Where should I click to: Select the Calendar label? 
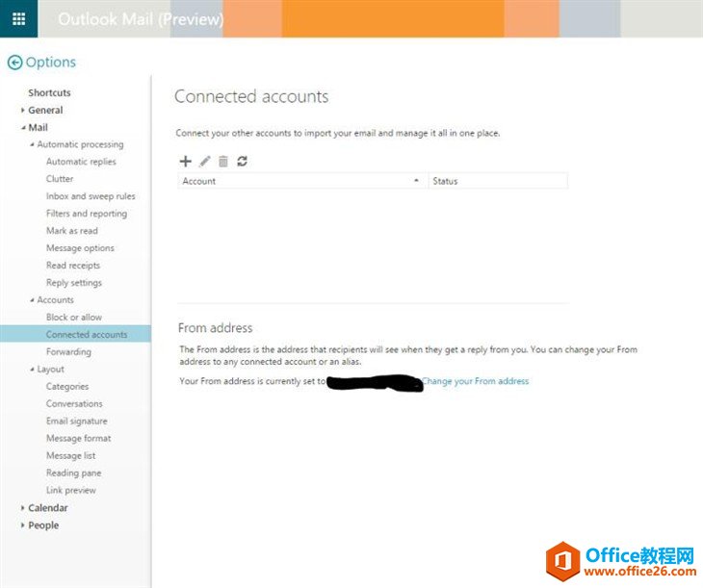pos(48,508)
